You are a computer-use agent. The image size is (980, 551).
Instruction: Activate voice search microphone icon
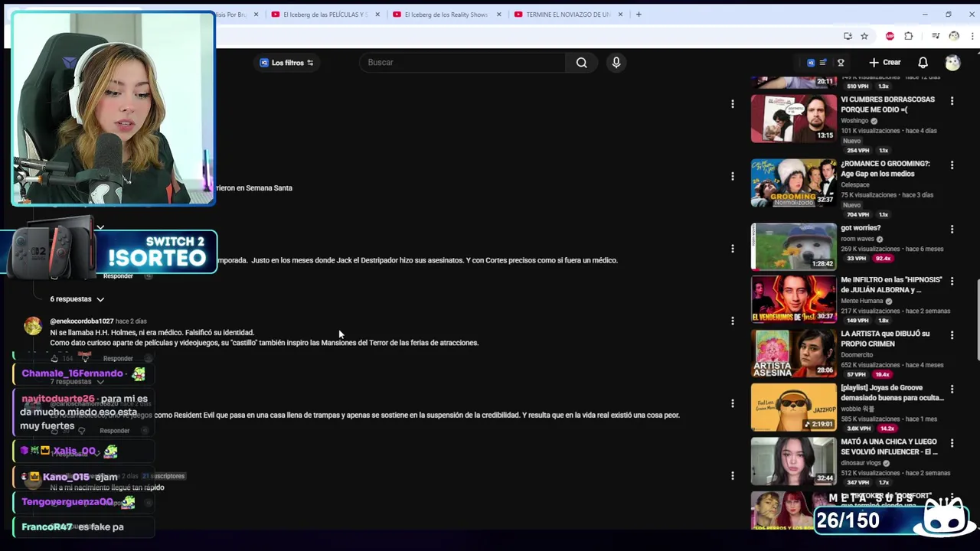point(616,63)
